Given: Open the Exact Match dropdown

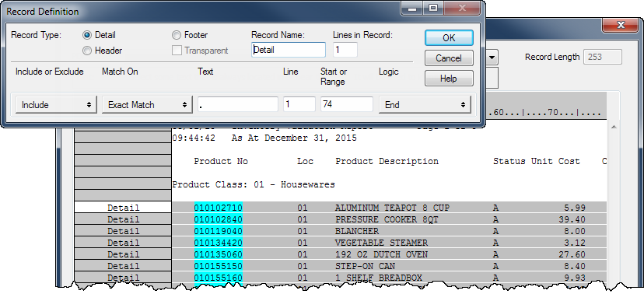Looking at the screenshot, I should click(x=147, y=105).
